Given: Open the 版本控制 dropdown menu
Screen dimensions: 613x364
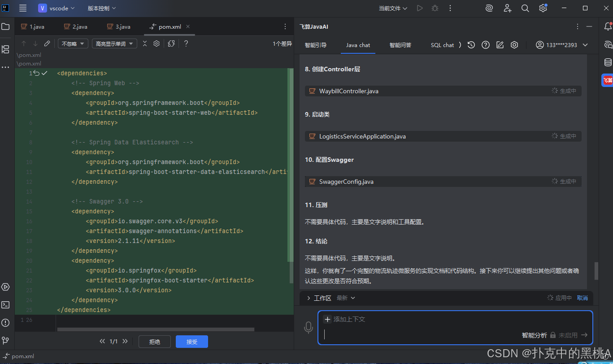Looking at the screenshot, I should point(102,8).
